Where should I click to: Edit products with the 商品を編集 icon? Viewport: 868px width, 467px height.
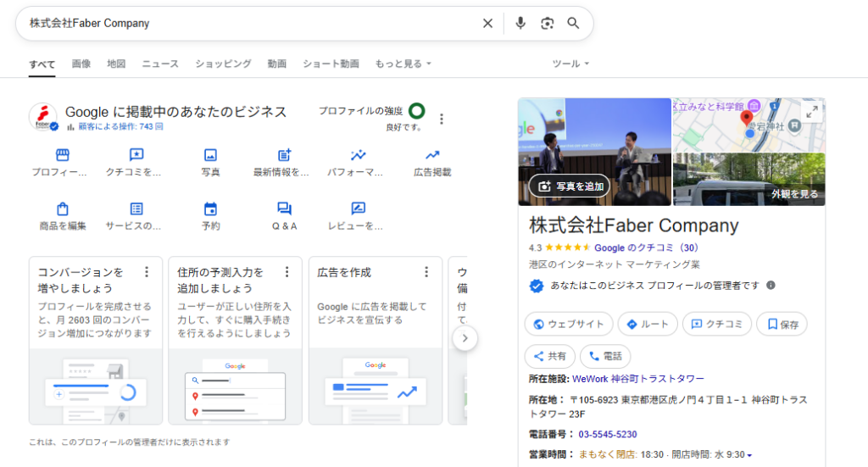(x=63, y=208)
